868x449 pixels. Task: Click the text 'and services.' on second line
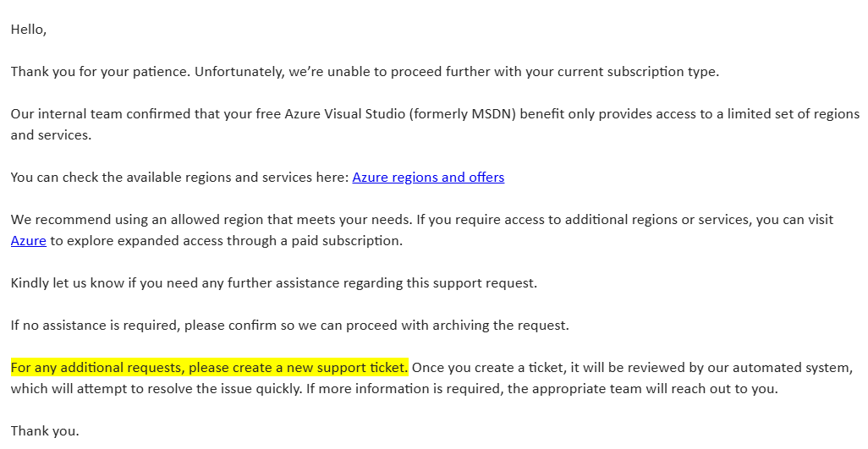pos(51,135)
